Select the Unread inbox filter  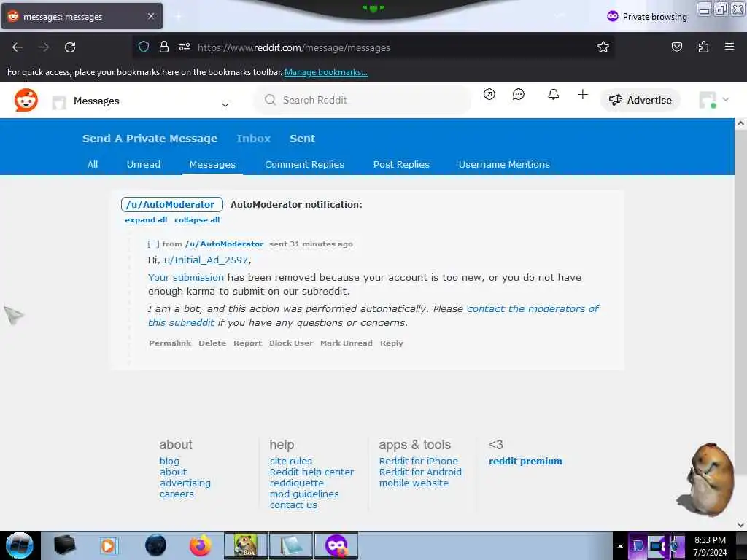coord(144,164)
